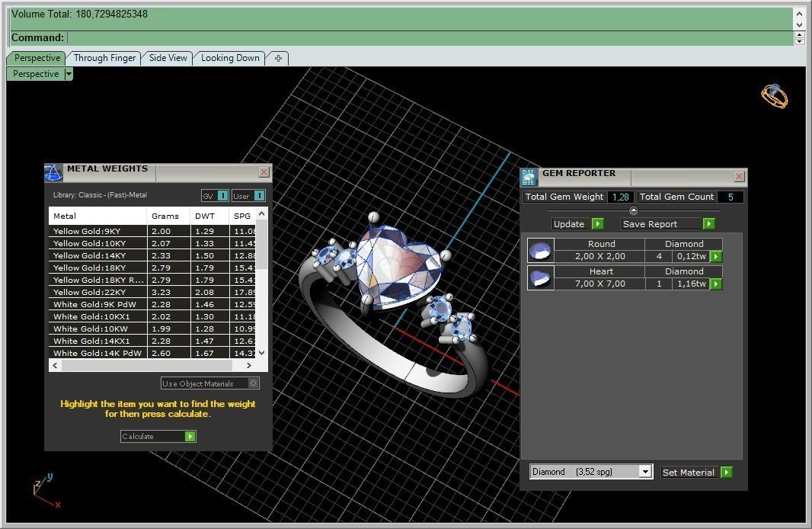Select the Yellow Gold:22KY row
Viewport: 812px width, 529px height.
click(152, 292)
